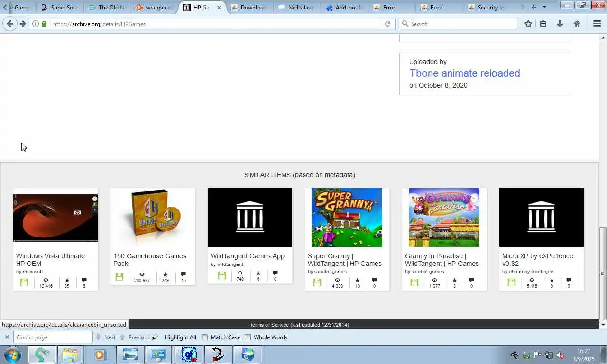Switch to Security le tab
The image size is (607, 364).
click(x=487, y=7)
